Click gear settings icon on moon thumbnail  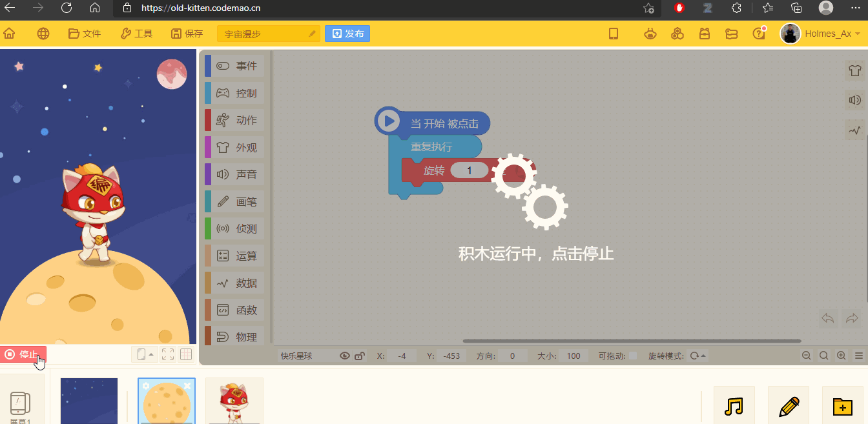click(146, 386)
